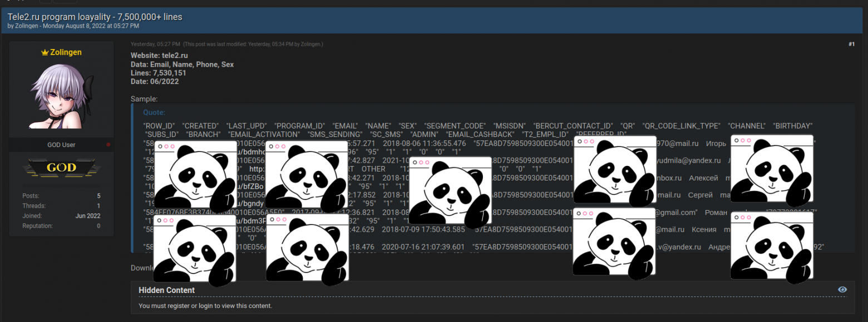Click the Reputation value 0
868x322 pixels.
tap(98, 226)
